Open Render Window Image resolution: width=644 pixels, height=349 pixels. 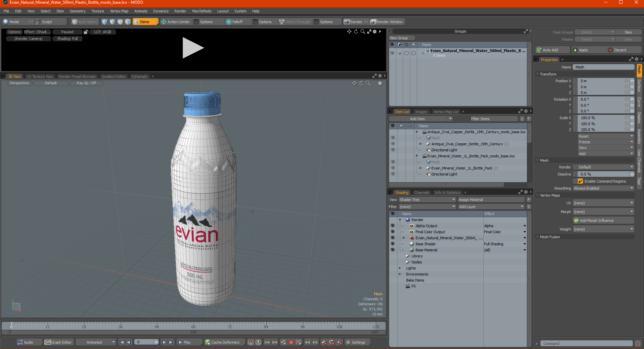(387, 22)
